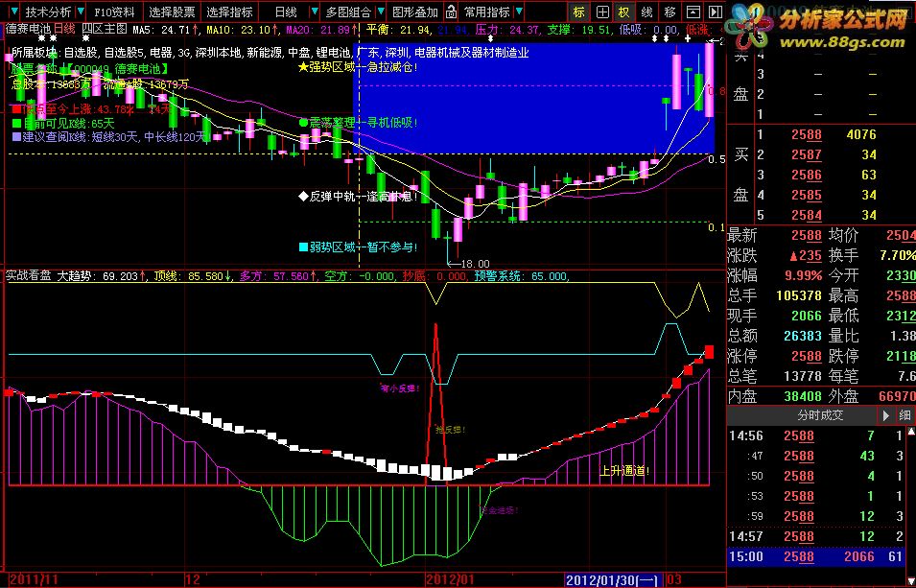Click the 总额 26383 value
The height and width of the screenshot is (588, 916).
tap(803, 336)
